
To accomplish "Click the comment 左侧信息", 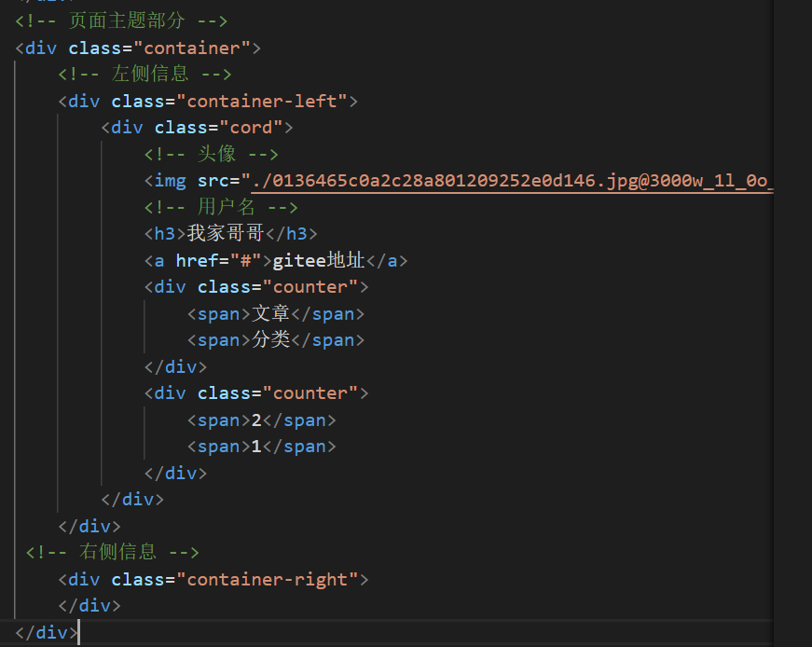I will (x=150, y=74).
